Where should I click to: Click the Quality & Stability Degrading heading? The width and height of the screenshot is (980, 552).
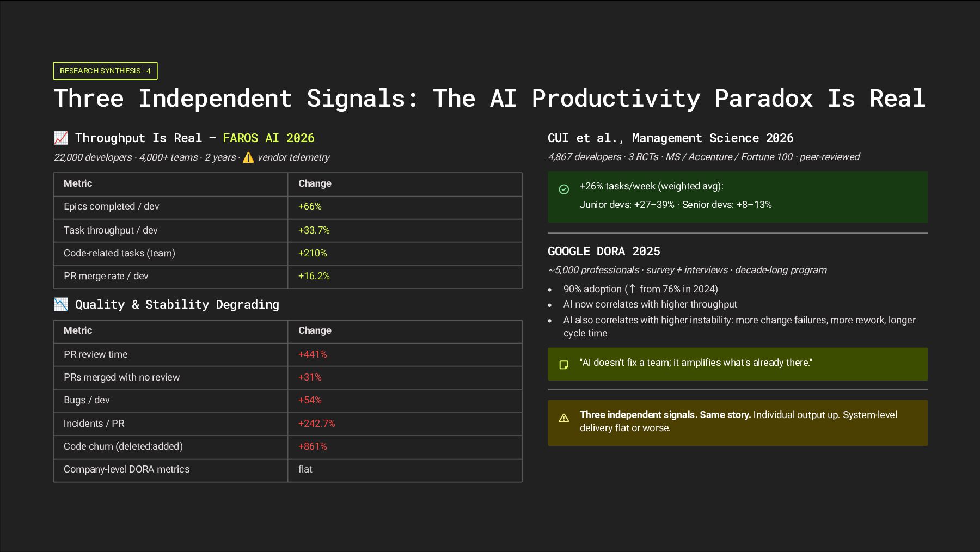point(177,305)
